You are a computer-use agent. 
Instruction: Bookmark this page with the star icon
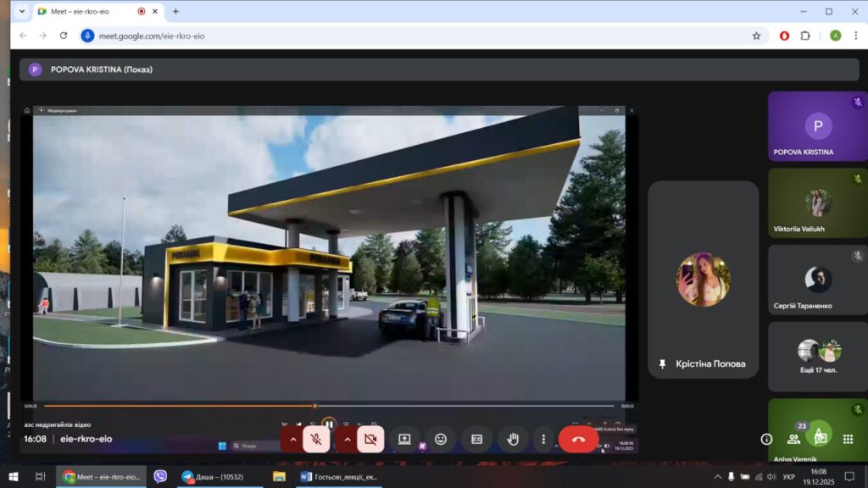click(x=756, y=36)
